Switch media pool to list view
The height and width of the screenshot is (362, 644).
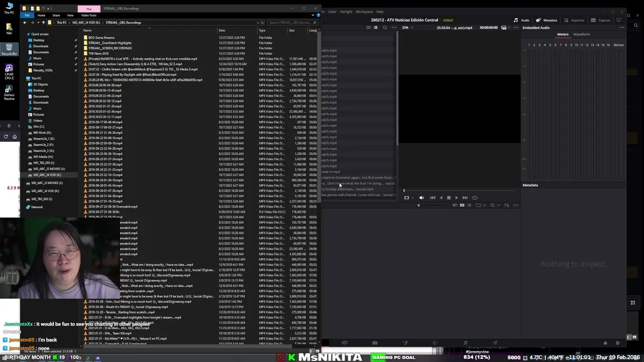[468, 205]
